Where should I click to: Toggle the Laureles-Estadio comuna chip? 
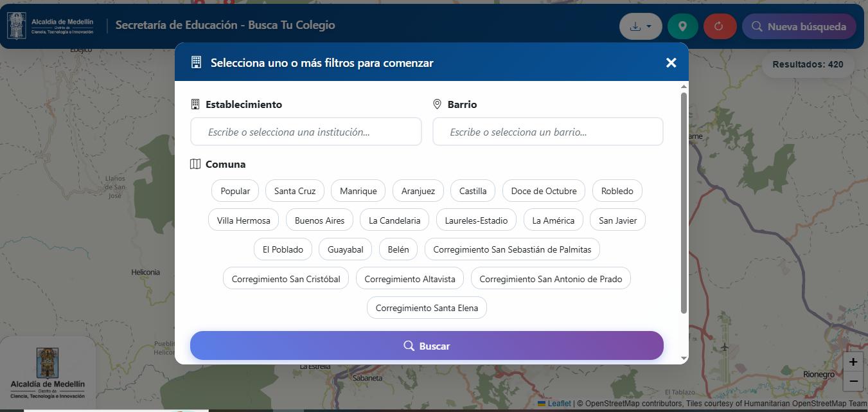[476, 220]
